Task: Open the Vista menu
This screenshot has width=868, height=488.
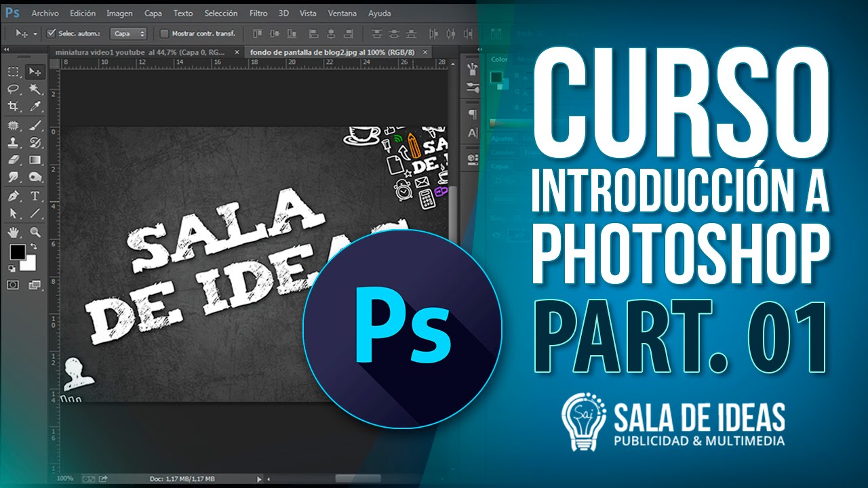Action: [x=308, y=13]
